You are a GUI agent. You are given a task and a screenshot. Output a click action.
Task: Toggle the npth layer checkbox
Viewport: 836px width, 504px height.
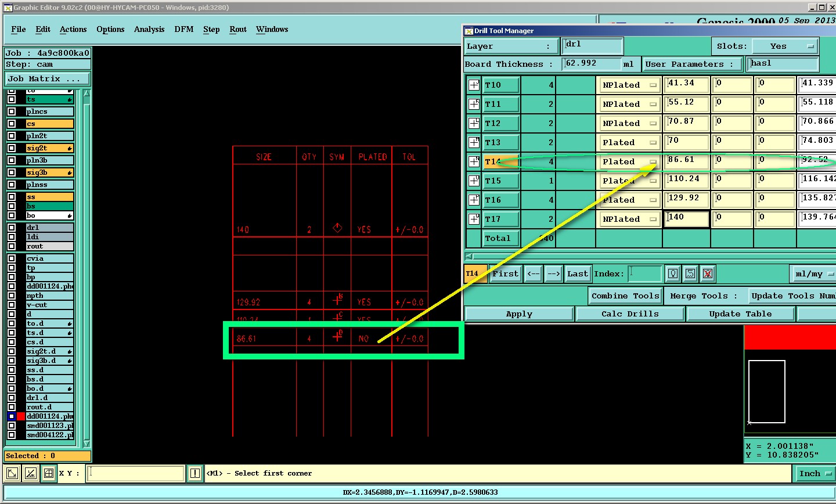pyautogui.click(x=12, y=296)
